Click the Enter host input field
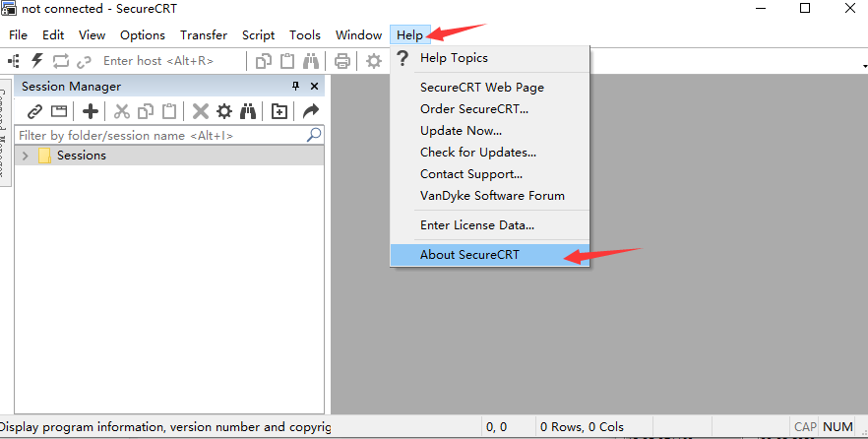Viewport: 868px width, 439px height. tap(167, 61)
